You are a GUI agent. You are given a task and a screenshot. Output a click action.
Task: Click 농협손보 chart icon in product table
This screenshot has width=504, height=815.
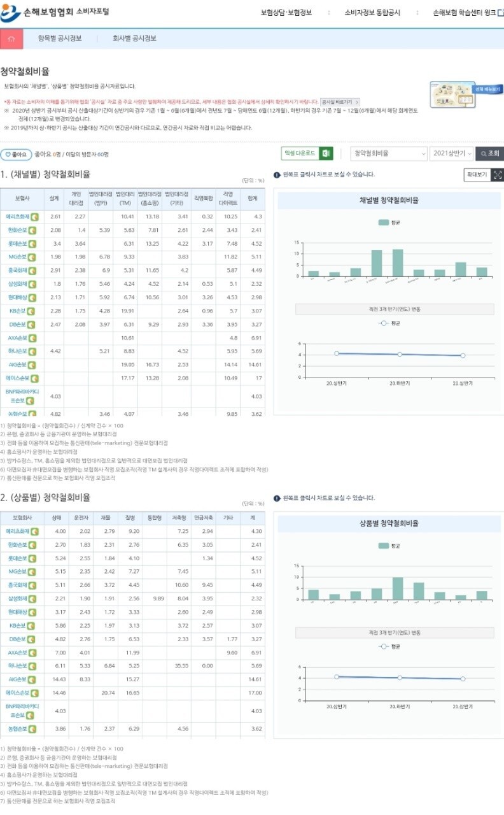(32, 729)
